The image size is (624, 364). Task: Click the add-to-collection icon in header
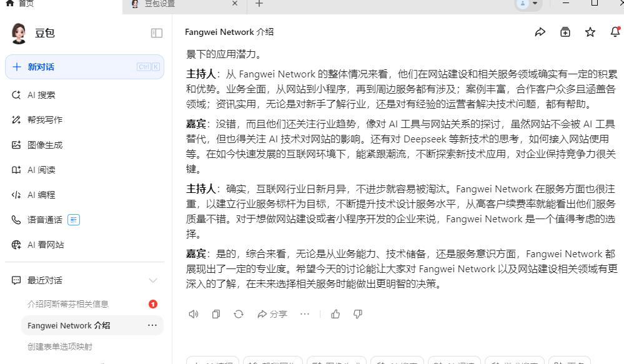click(x=565, y=32)
